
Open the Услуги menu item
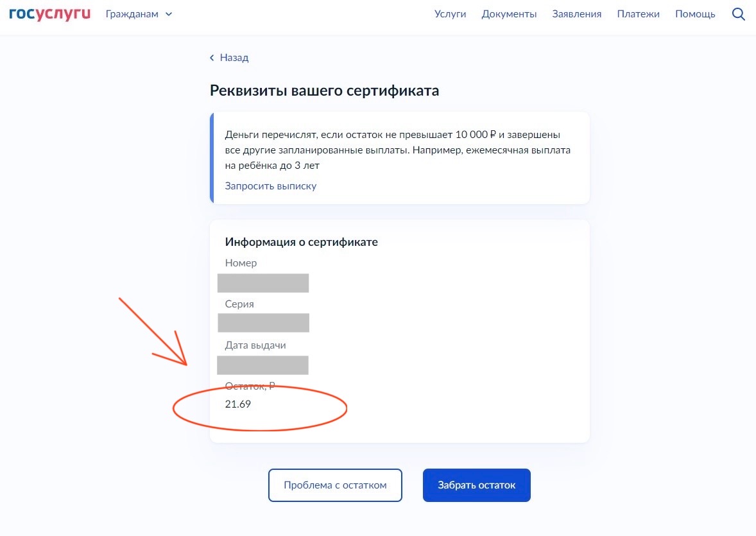pyautogui.click(x=450, y=14)
